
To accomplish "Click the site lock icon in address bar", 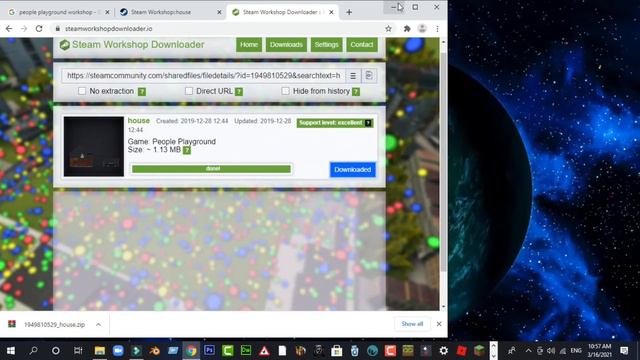I will point(58,29).
